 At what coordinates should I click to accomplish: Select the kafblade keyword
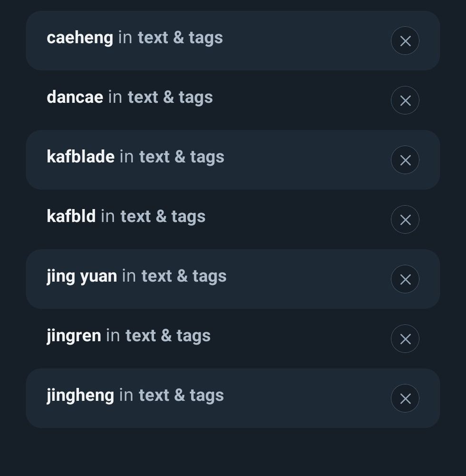[81, 157]
